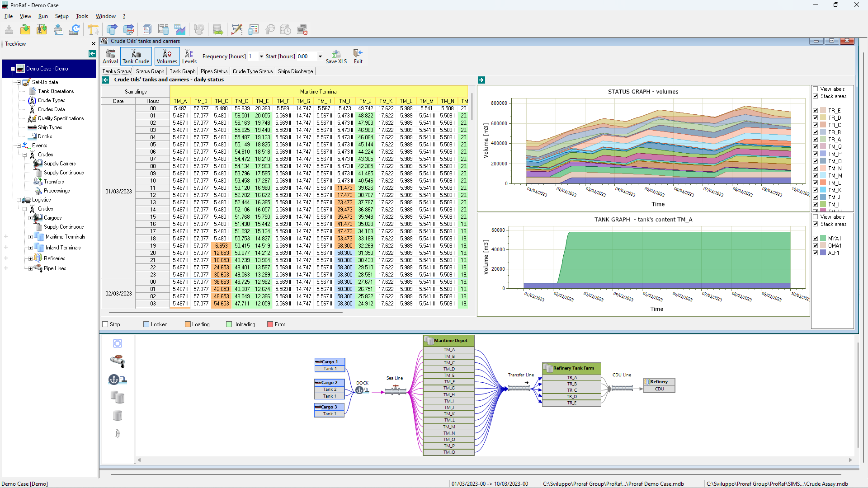Click the Exit icon in the tanks window
The image size is (868, 488).
358,56
